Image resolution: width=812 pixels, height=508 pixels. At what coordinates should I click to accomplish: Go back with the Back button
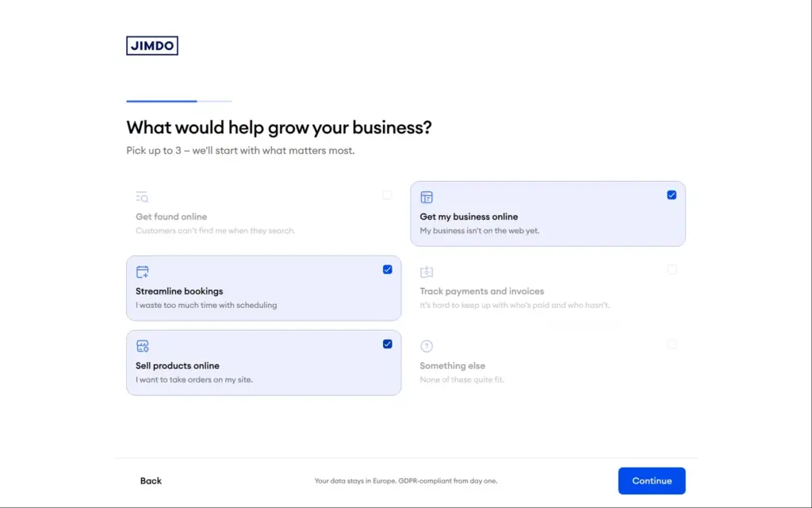151,481
